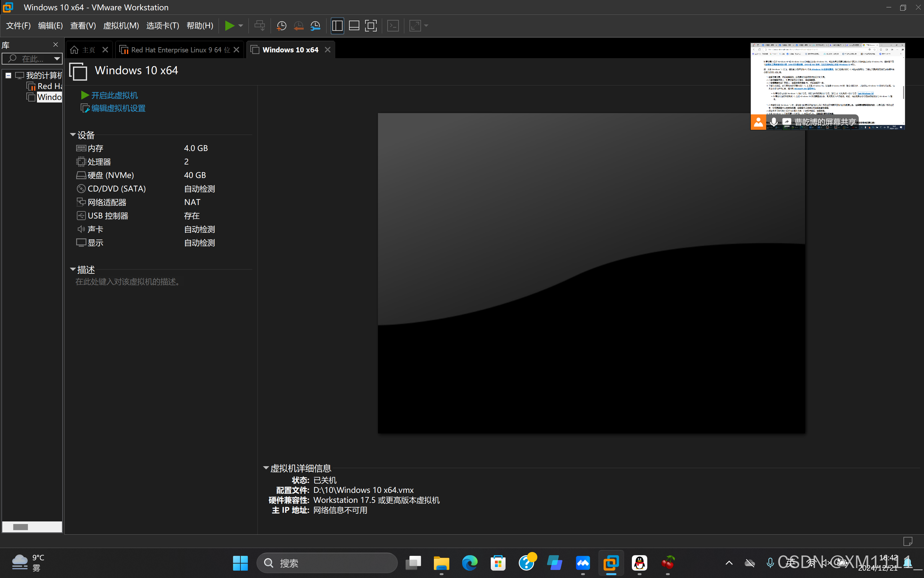Open the 帮助(H) menu
Image resolution: width=924 pixels, height=578 pixels.
200,26
